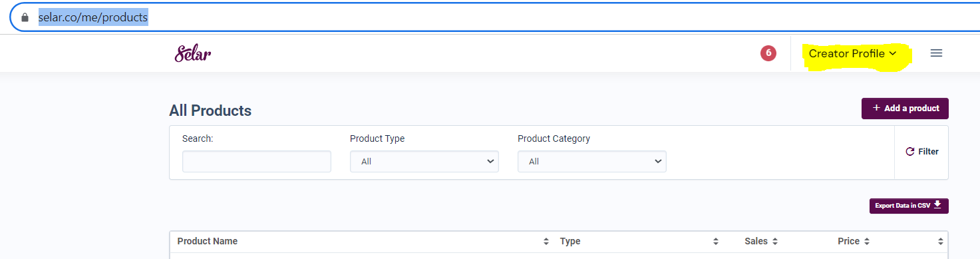The width and height of the screenshot is (980, 259).
Task: Open the notifications badge showing 6
Action: click(x=768, y=53)
